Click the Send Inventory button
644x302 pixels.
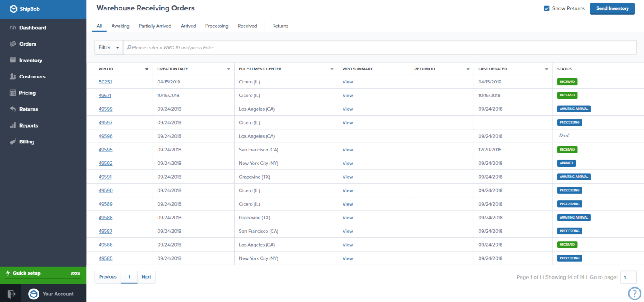click(612, 8)
